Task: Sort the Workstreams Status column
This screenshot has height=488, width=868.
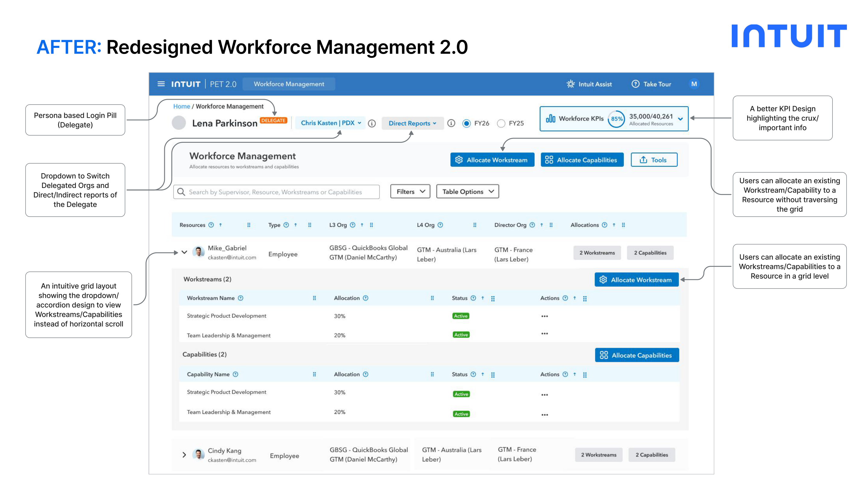Action: coord(483,298)
